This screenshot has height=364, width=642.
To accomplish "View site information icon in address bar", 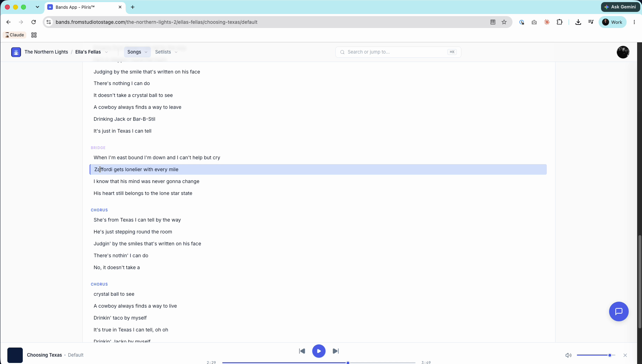I will [49, 22].
